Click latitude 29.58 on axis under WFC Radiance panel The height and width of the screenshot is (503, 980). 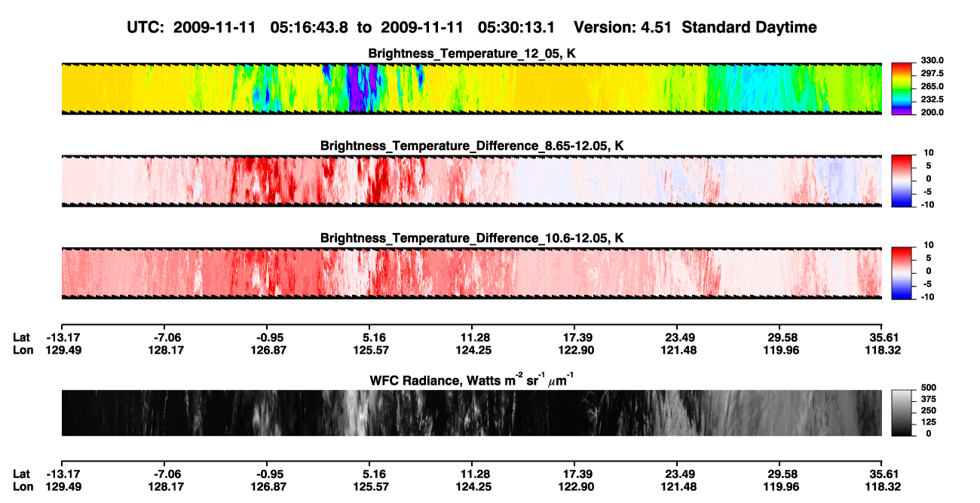tap(781, 474)
